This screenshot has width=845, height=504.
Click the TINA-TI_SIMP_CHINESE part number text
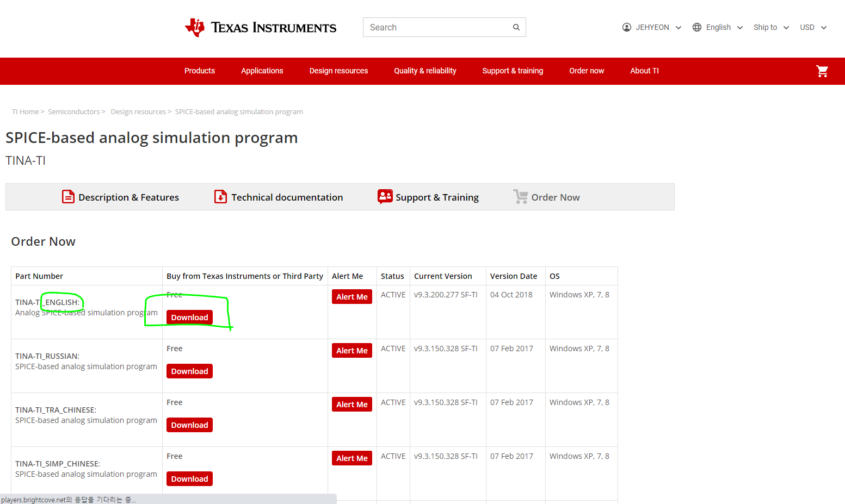(58, 464)
